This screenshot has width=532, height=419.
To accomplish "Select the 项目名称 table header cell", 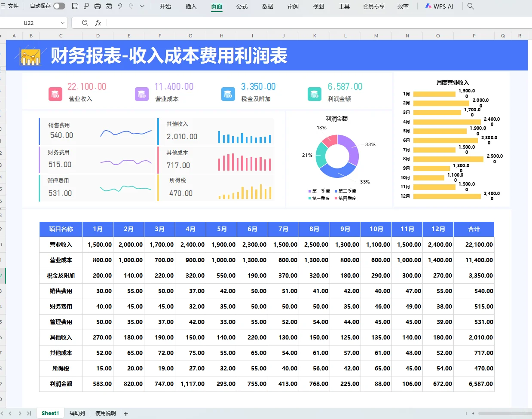I will pos(61,229).
